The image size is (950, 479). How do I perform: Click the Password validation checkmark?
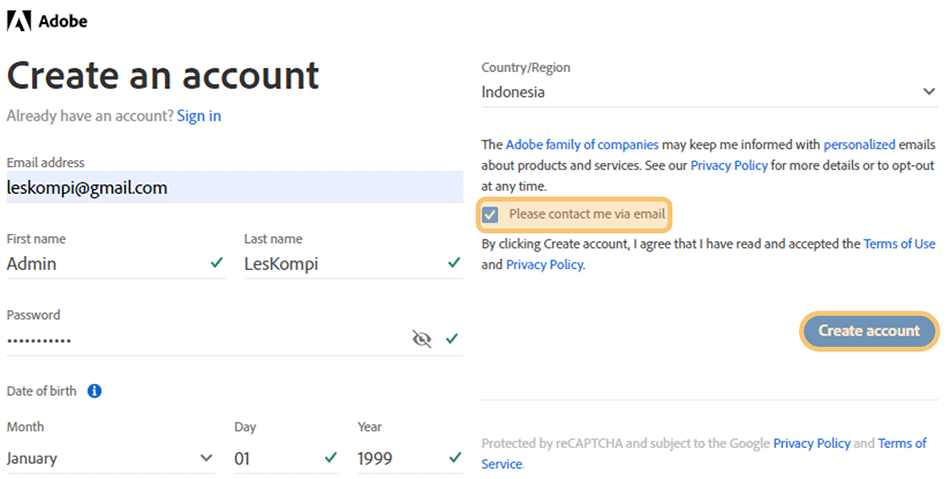coord(452,339)
